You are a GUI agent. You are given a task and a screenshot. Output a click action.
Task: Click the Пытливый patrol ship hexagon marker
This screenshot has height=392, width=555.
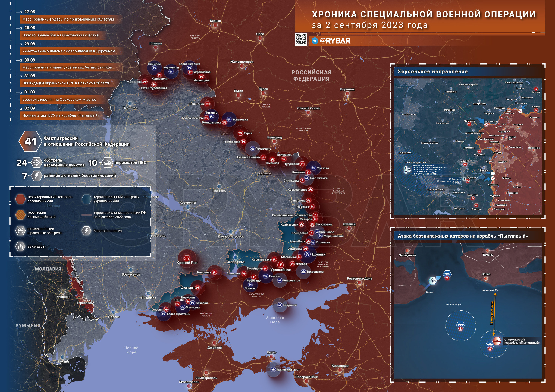pyautogui.click(x=497, y=341)
